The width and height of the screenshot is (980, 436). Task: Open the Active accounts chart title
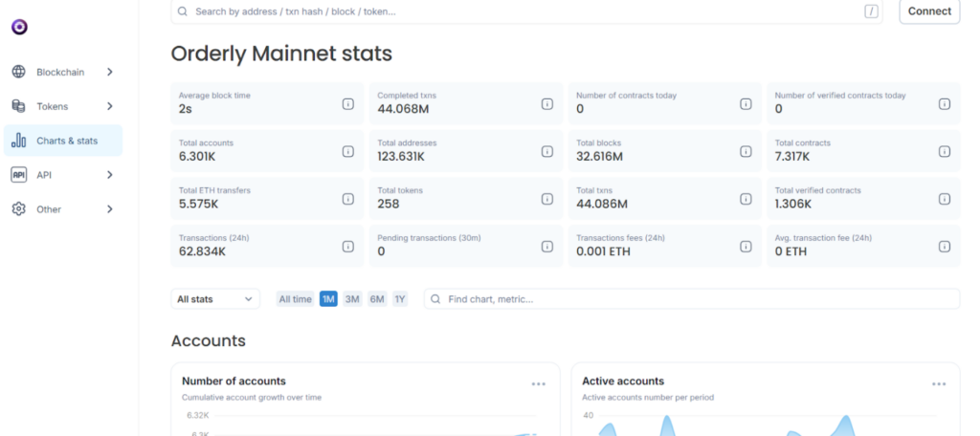(x=623, y=381)
